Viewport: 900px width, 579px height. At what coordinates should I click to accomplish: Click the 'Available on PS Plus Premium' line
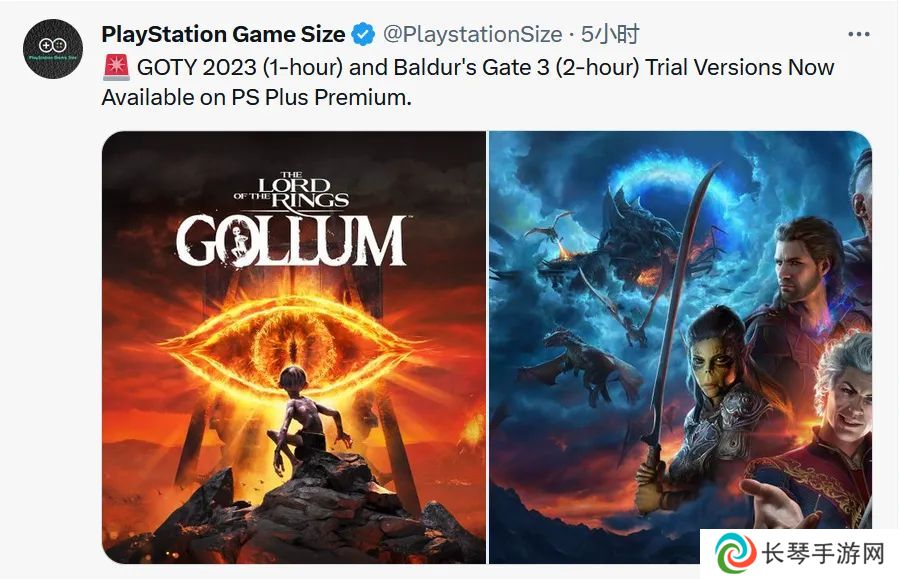257,98
